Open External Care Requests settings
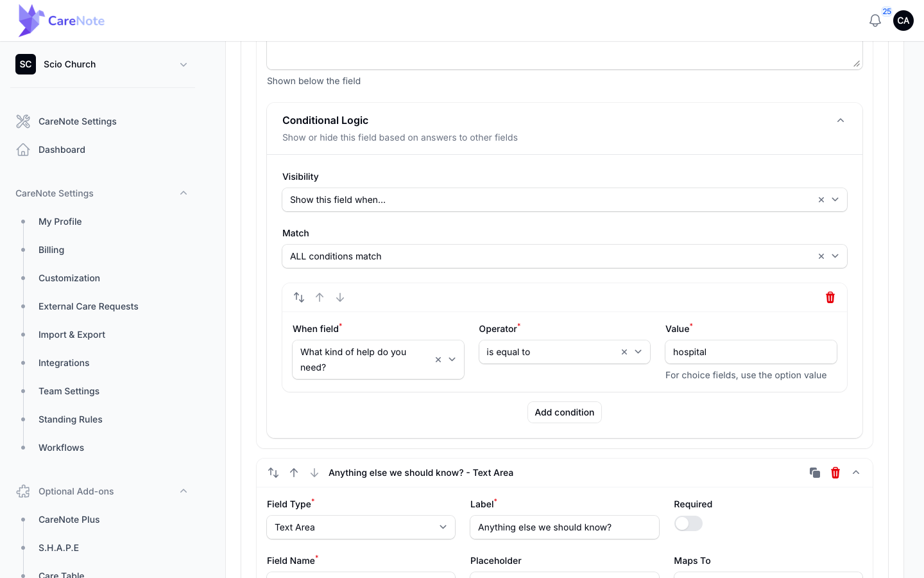 [x=89, y=306]
